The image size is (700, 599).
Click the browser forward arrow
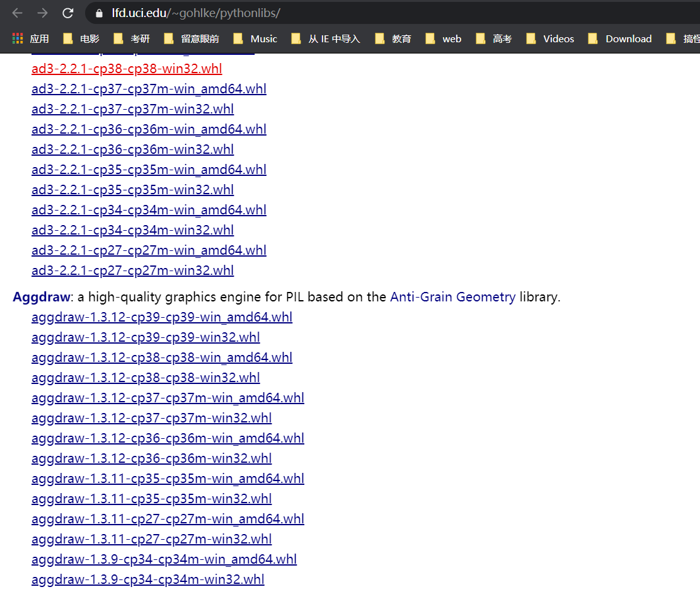(42, 13)
